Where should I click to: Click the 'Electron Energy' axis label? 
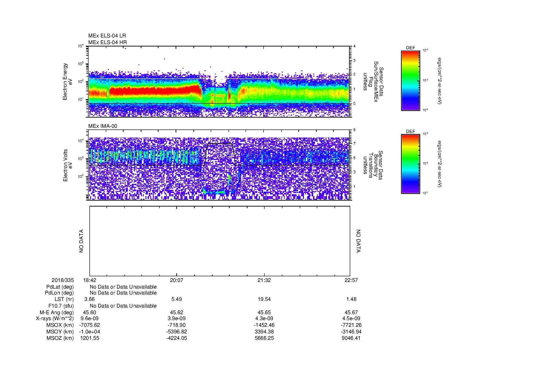[x=65, y=82]
